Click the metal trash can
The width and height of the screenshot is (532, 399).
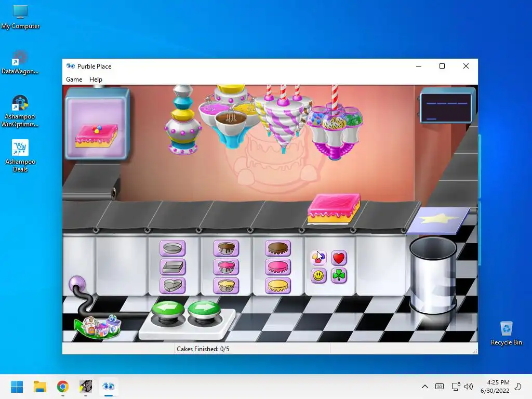[433, 275]
